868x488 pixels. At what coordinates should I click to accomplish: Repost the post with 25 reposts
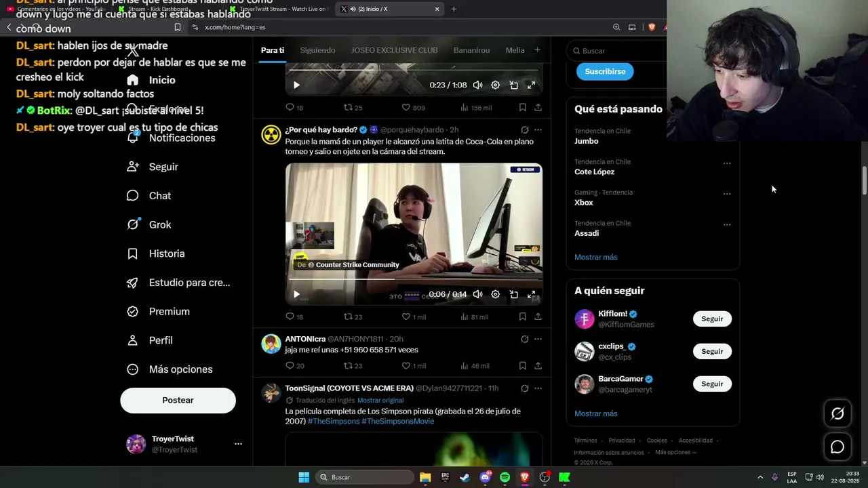tap(353, 108)
